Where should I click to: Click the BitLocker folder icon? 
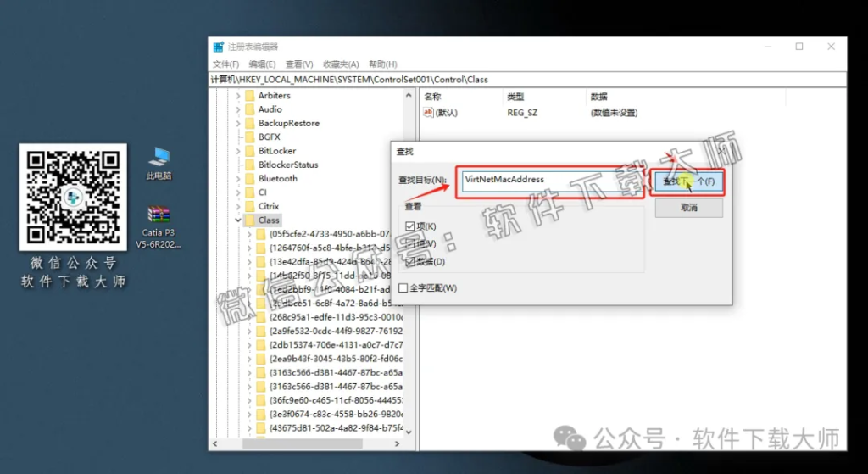coord(249,151)
